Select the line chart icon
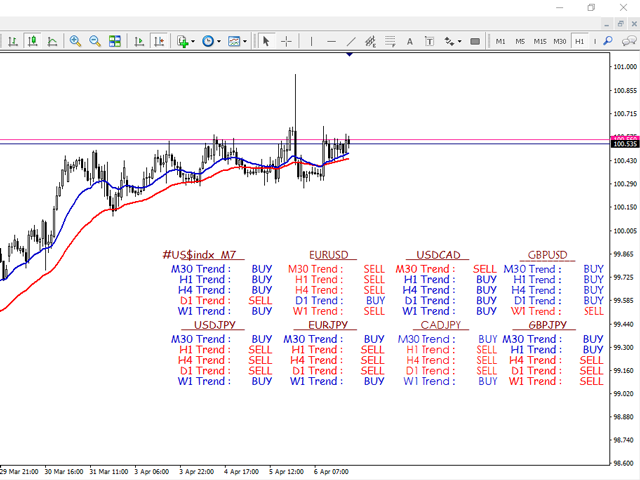The width and height of the screenshot is (640, 480). click(52, 41)
